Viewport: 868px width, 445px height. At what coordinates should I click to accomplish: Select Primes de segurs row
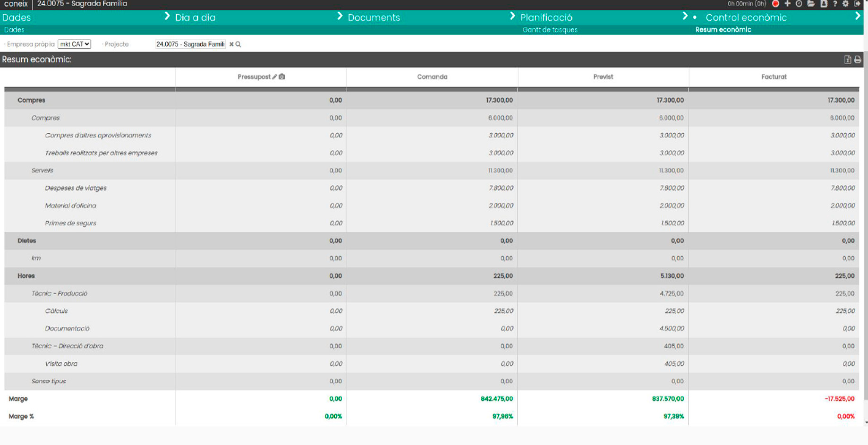point(70,223)
